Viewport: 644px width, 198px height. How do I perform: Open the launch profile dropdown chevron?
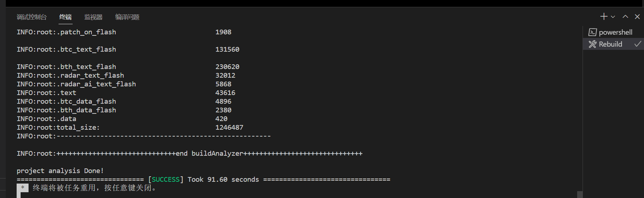pyautogui.click(x=613, y=17)
